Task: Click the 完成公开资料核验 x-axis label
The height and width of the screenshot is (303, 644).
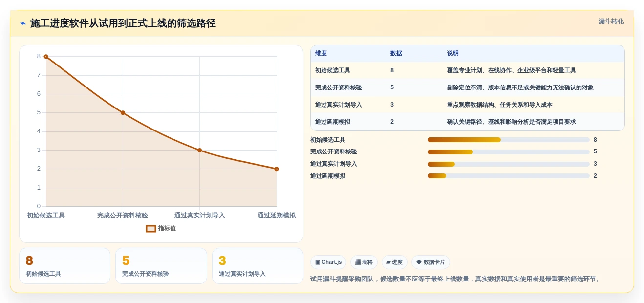Action: point(123,216)
